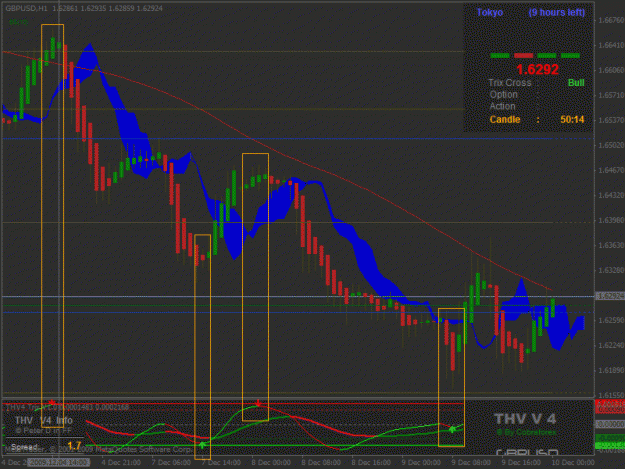Click the current price tag 1.62924 on axis
The image size is (625, 469).
tap(610, 296)
